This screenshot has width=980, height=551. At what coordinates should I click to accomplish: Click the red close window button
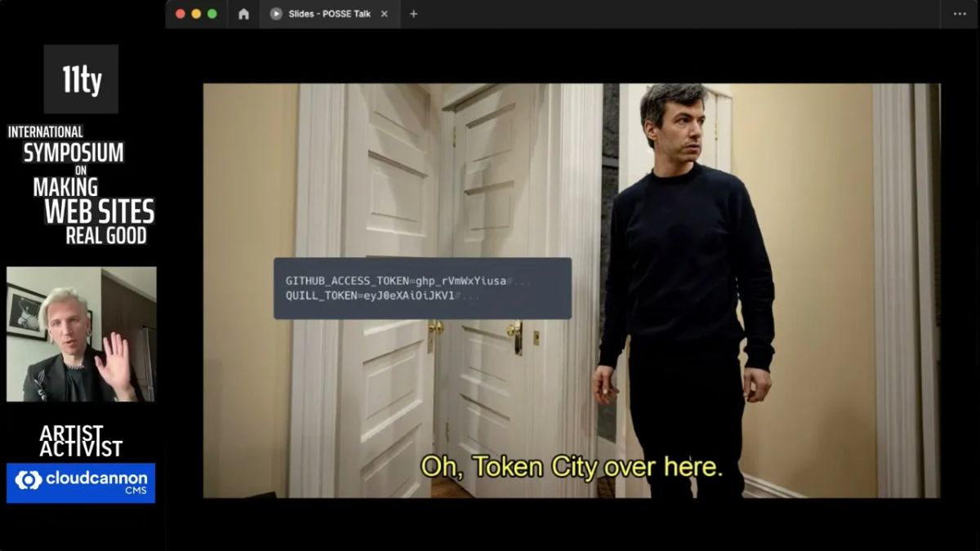(180, 14)
